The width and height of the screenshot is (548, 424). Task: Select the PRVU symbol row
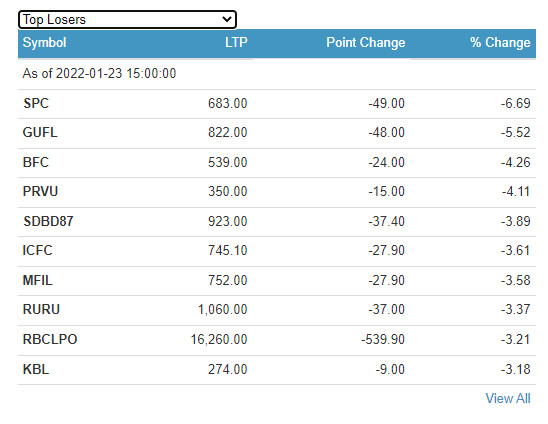[x=277, y=192]
